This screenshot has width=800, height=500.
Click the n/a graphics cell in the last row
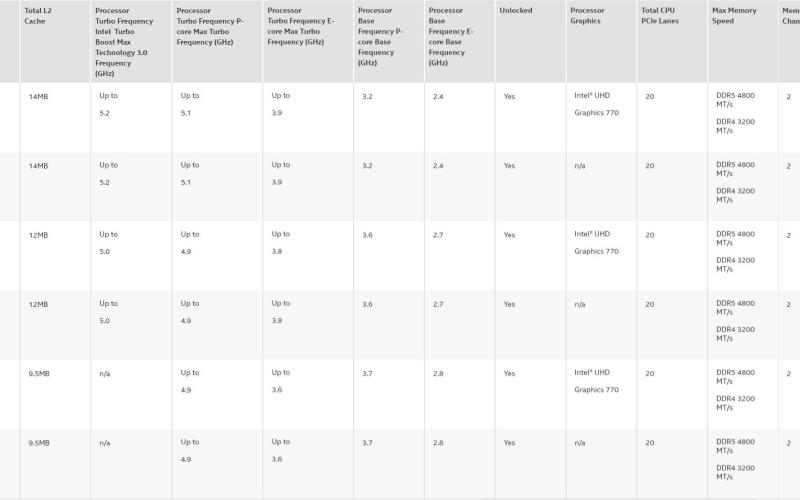tap(580, 443)
